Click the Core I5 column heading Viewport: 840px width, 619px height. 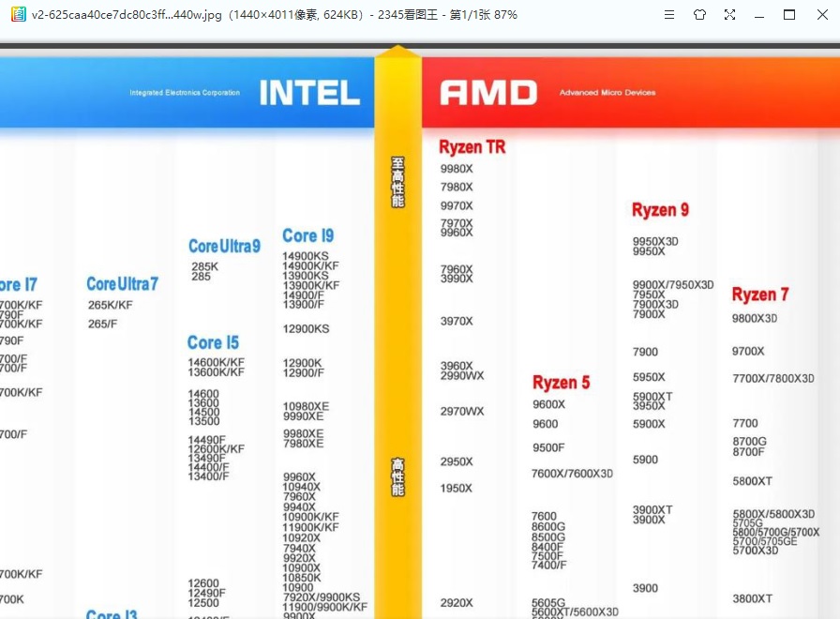pyautogui.click(x=213, y=342)
